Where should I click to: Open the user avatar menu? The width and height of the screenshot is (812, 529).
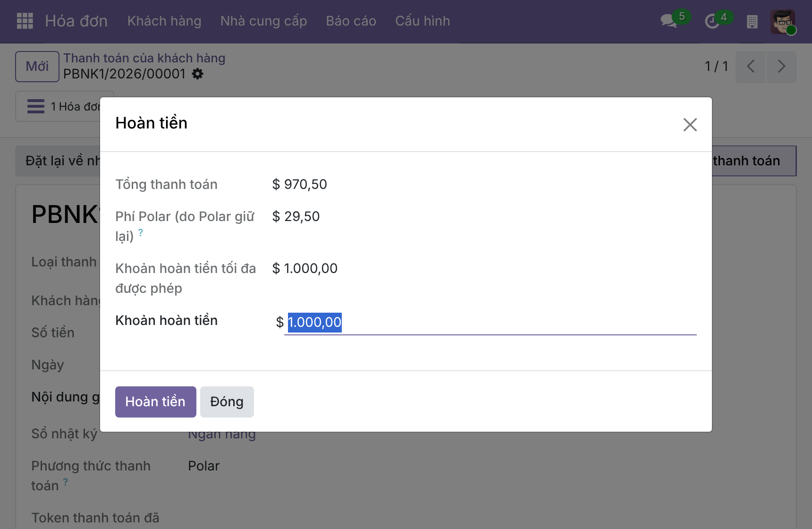click(783, 22)
